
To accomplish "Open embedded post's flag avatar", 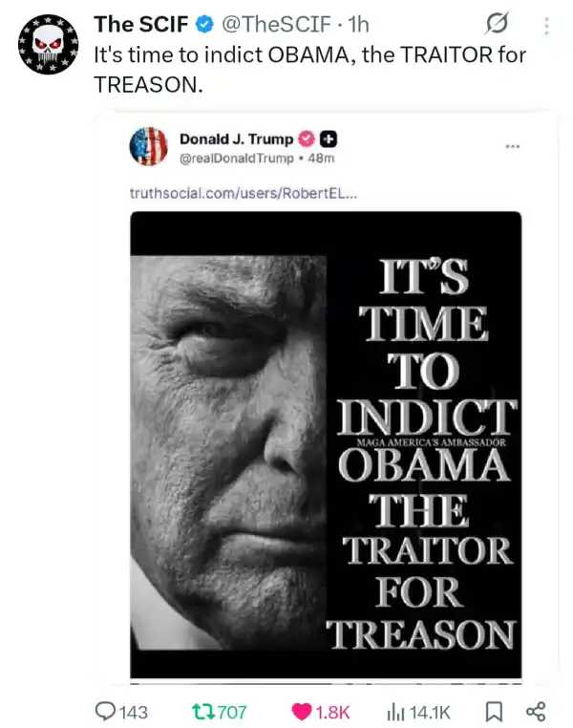I will pyautogui.click(x=148, y=146).
